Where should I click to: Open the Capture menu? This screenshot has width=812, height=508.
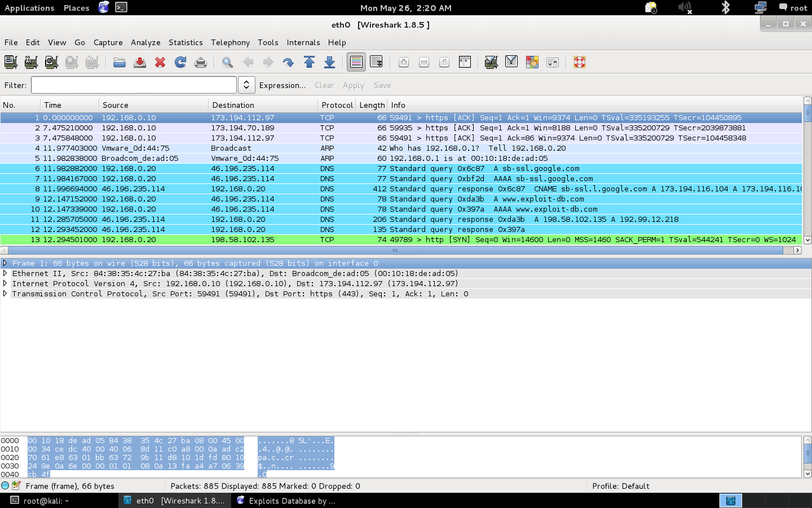pos(108,42)
